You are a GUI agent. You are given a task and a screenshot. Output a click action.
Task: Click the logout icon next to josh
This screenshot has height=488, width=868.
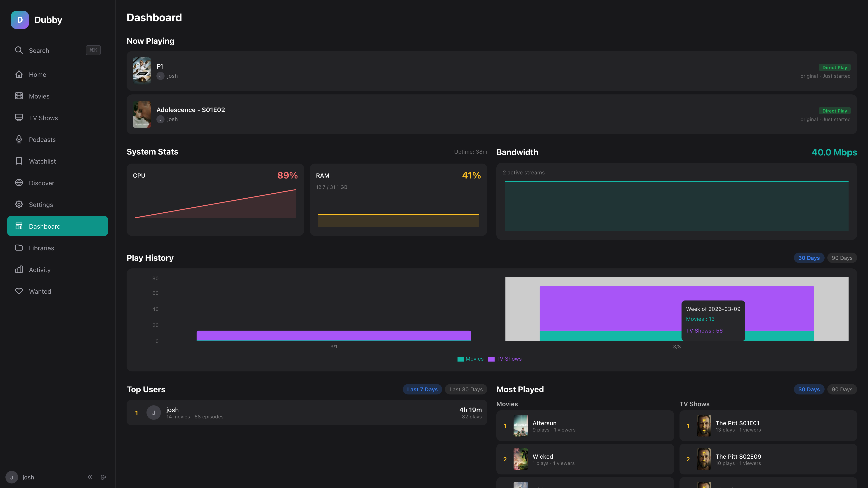(104, 477)
